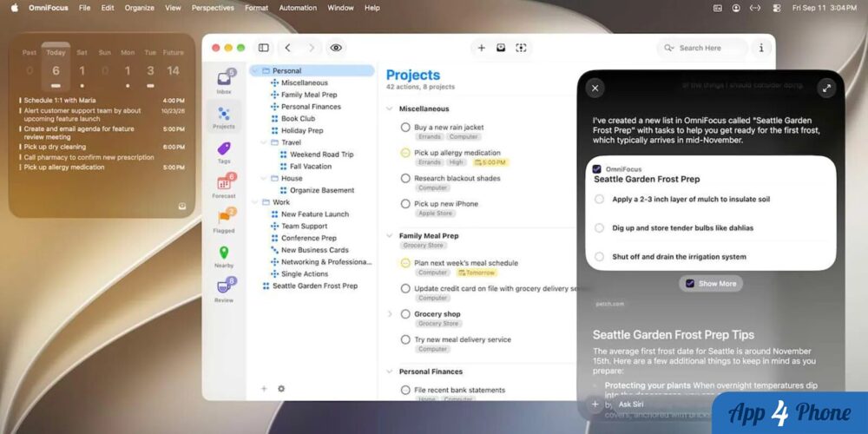Complete Pick up allergy medication action

coord(405,153)
